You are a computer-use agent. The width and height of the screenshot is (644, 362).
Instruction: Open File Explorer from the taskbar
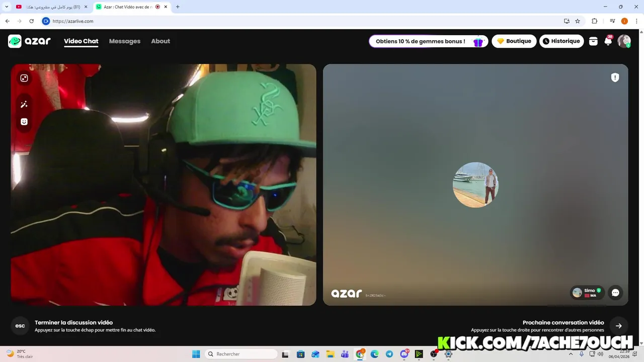tap(330, 354)
